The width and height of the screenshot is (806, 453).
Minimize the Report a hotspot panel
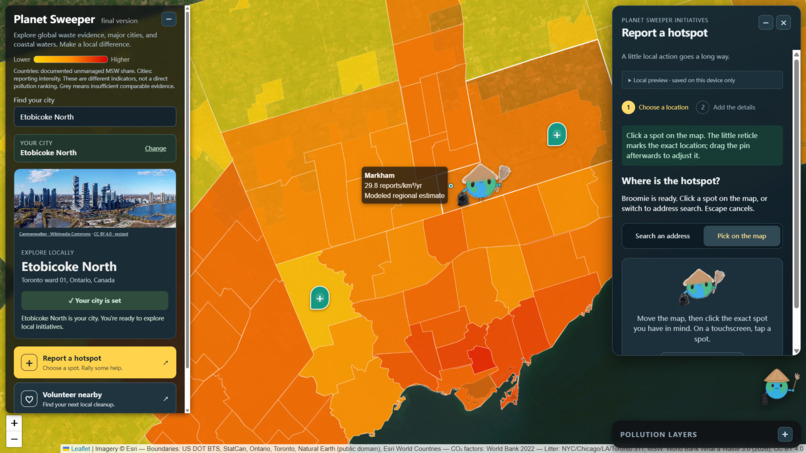(765, 23)
